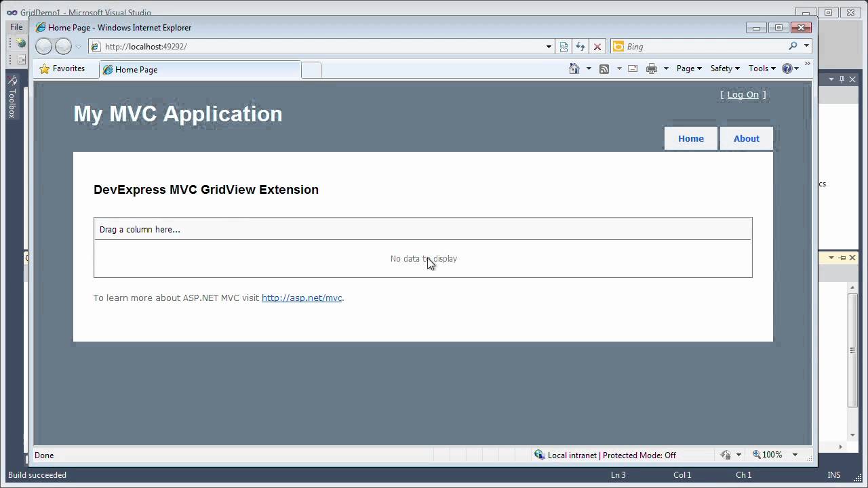868x488 pixels.
Task: Select the Home Page browser tab
Action: (200, 69)
